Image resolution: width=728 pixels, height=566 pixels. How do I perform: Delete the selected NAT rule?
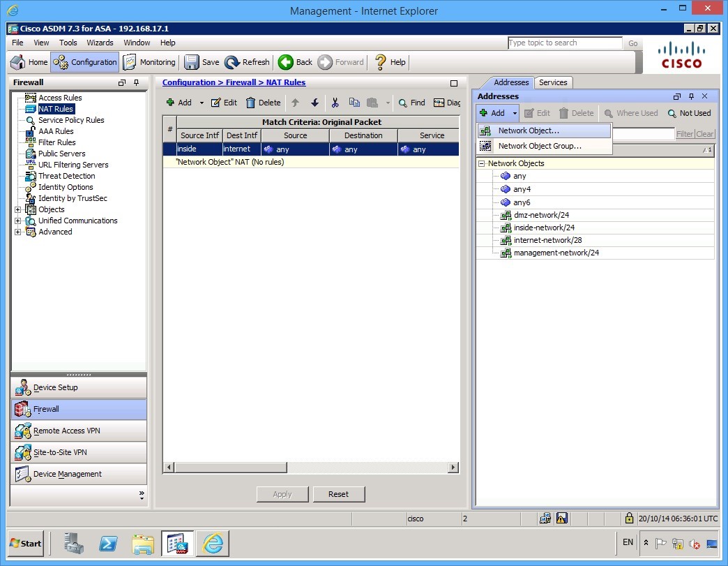click(263, 102)
